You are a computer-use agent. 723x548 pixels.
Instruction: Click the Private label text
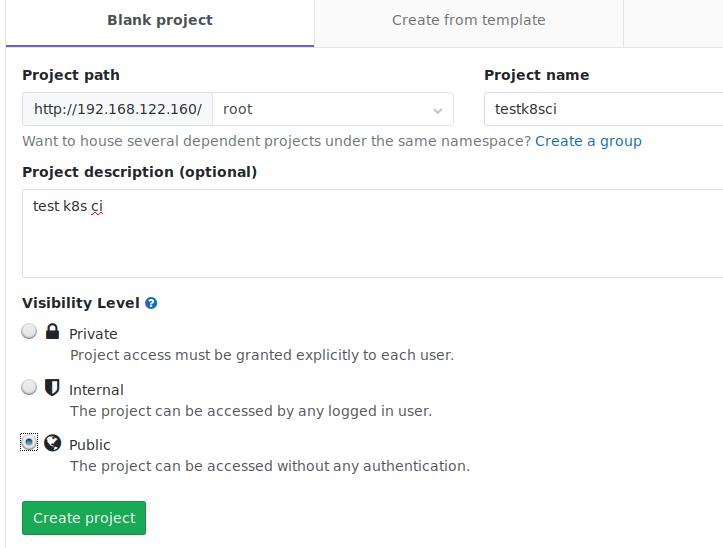click(93, 334)
